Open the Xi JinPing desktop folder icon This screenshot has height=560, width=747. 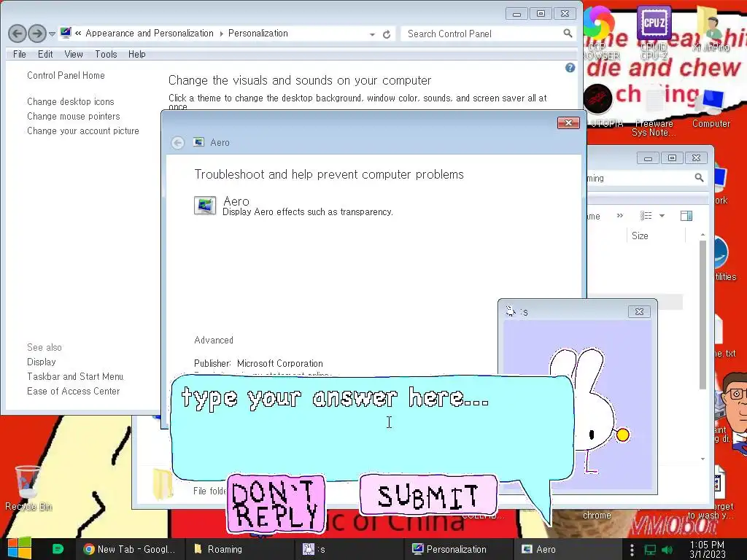coord(711,28)
